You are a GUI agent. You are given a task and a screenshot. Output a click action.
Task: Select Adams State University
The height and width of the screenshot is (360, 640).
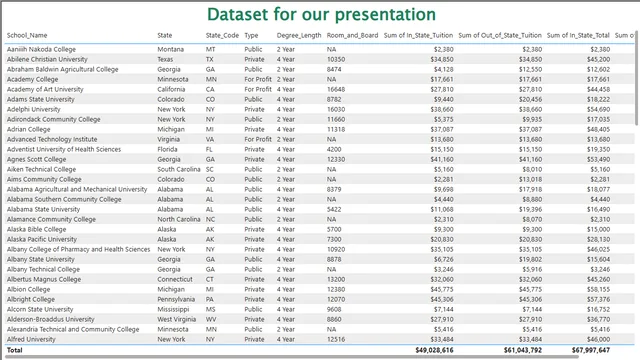[x=40, y=99]
